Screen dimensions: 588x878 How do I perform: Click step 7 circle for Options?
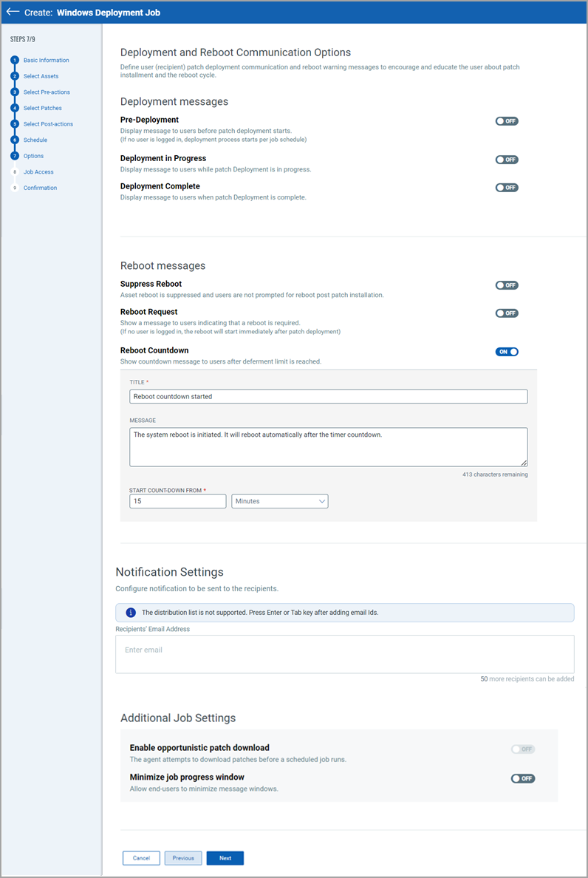(x=15, y=156)
